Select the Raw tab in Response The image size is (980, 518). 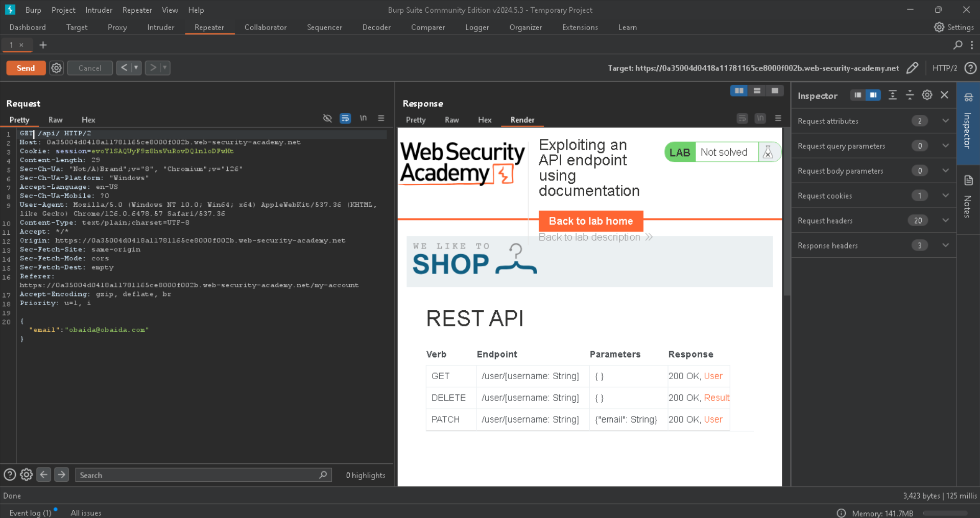pos(451,120)
